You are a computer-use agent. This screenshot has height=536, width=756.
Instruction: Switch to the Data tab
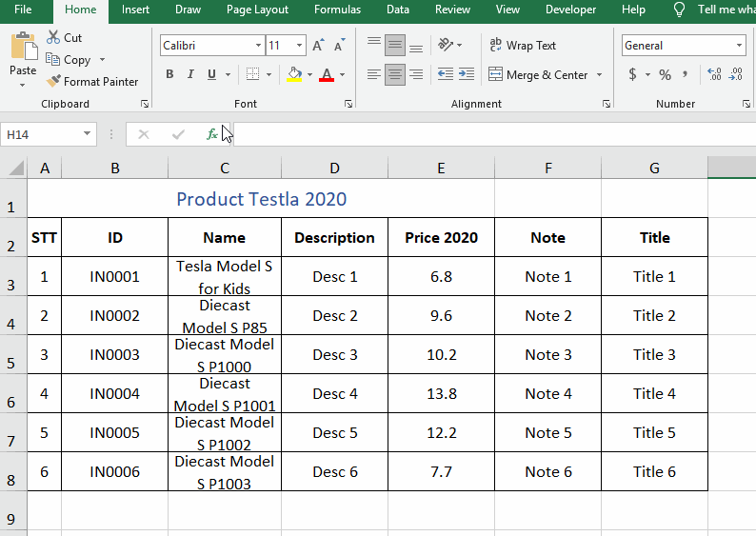[398, 10]
